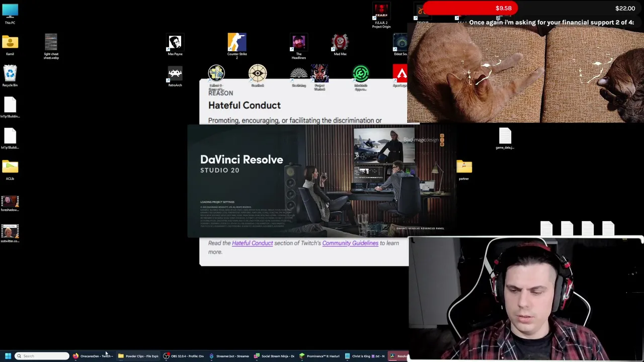Select the foreshadow video file icon
644x362 pixels.
pos(10,204)
